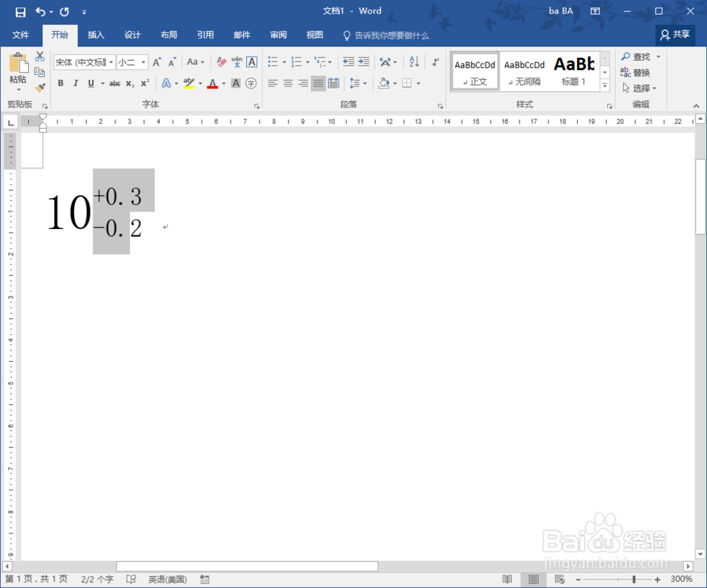Open the Font dialog launcher

point(257,106)
